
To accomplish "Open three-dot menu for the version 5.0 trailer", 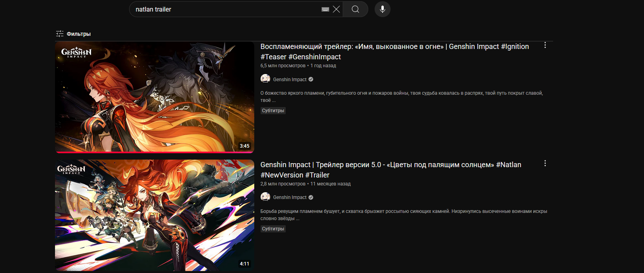I will click(x=545, y=164).
